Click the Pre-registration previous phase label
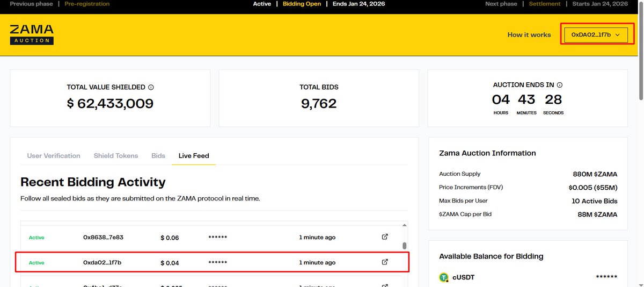 point(87,4)
